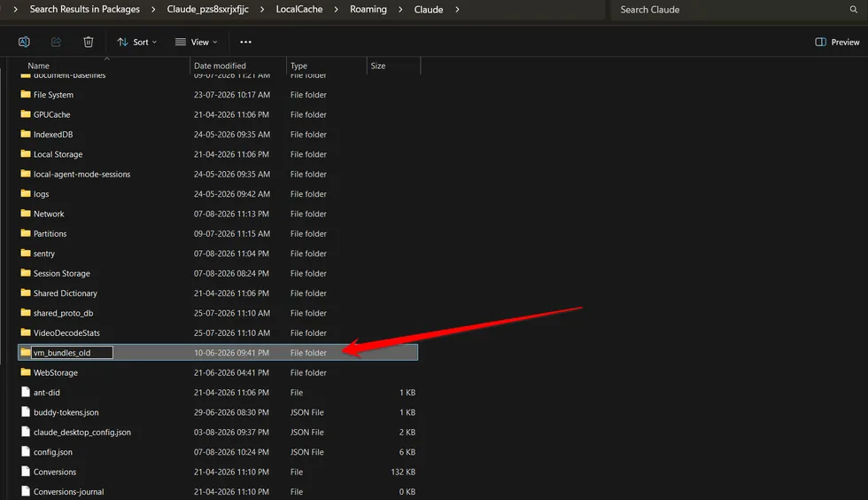This screenshot has height=500, width=868.
Task: Select the ant-did file icon
Action: point(26,392)
